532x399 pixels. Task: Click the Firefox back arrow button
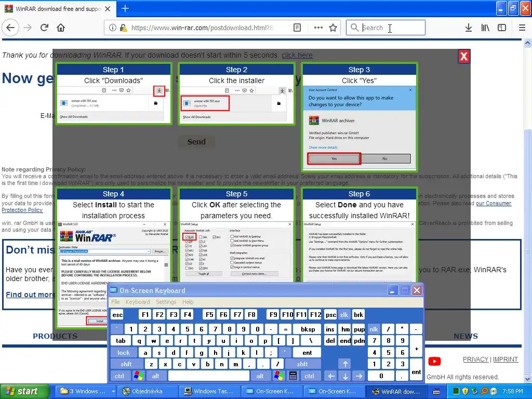[10, 28]
